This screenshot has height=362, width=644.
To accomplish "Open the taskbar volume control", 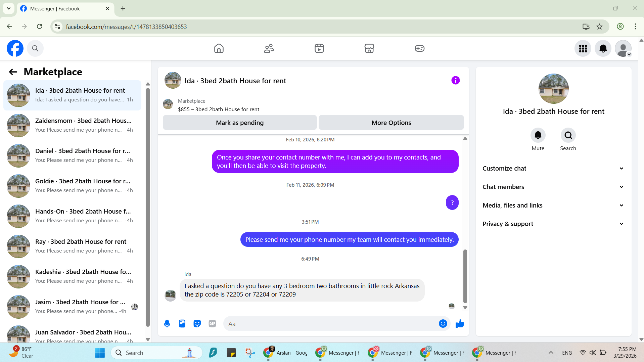I will point(593,353).
